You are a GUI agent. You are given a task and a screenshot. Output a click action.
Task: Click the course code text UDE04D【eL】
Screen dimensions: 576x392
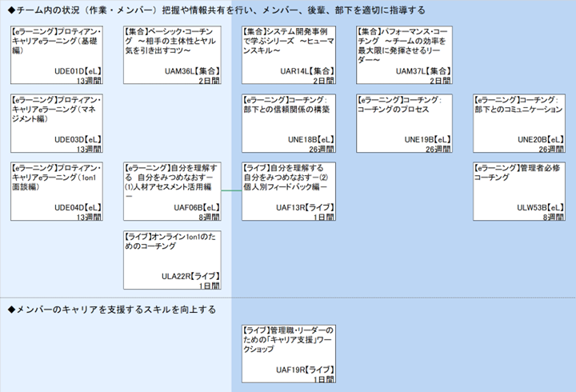tap(78, 207)
